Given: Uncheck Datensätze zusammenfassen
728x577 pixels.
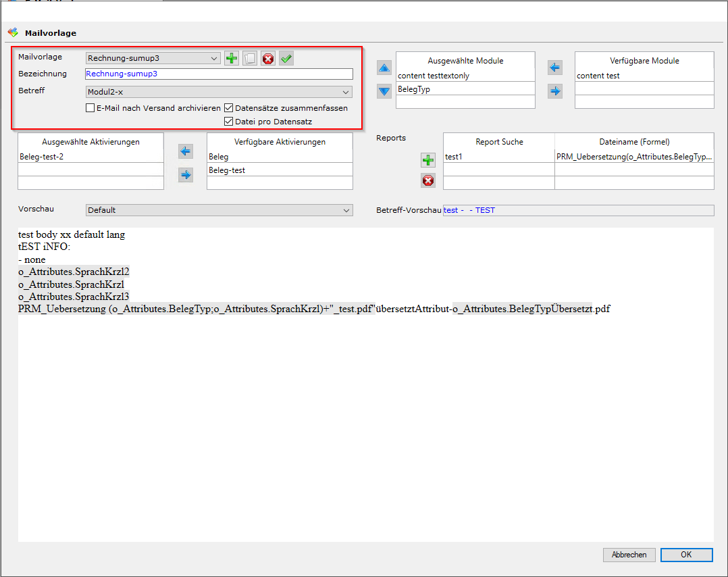Looking at the screenshot, I should click(x=229, y=108).
